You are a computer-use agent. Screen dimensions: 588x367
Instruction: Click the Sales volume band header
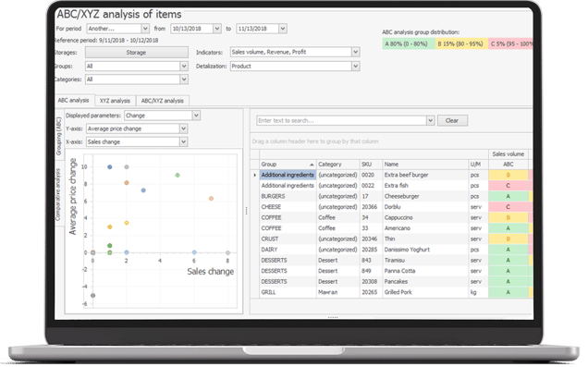tap(508, 154)
